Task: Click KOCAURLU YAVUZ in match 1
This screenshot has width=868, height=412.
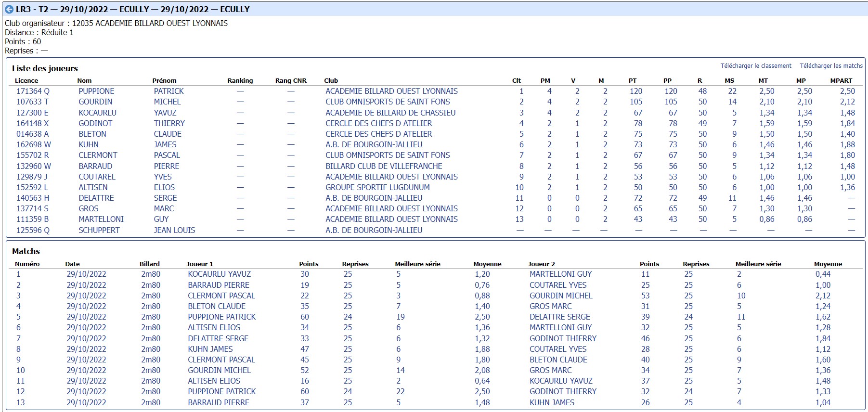Action: tap(219, 274)
